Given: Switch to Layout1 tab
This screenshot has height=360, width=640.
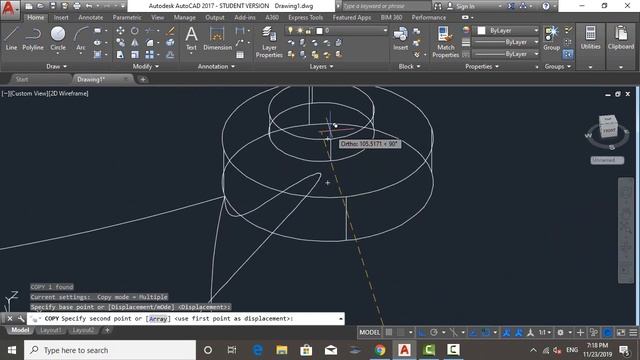Looking at the screenshot, I should pyautogui.click(x=51, y=330).
